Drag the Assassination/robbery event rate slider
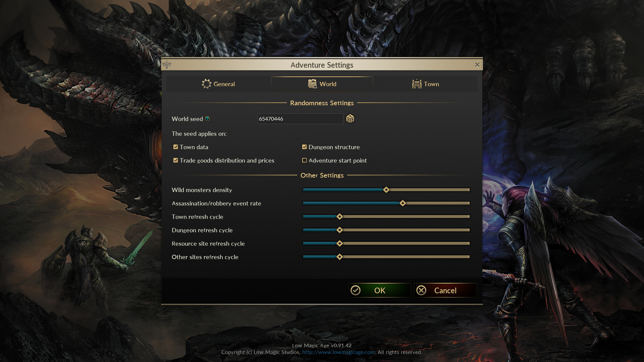 [x=403, y=203]
